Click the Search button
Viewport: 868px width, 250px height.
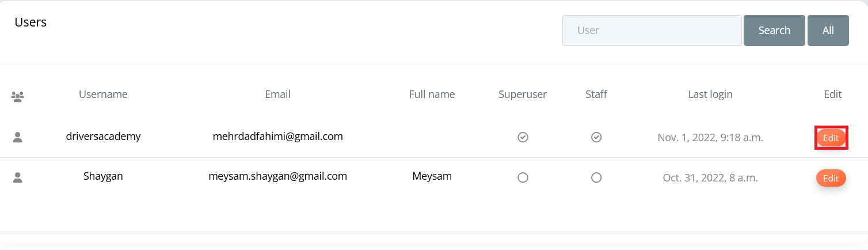774,31
